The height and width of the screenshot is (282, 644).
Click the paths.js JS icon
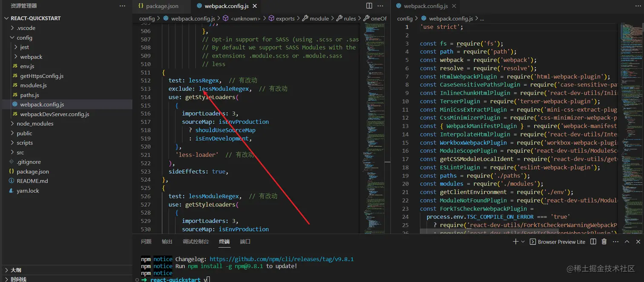[x=15, y=95]
